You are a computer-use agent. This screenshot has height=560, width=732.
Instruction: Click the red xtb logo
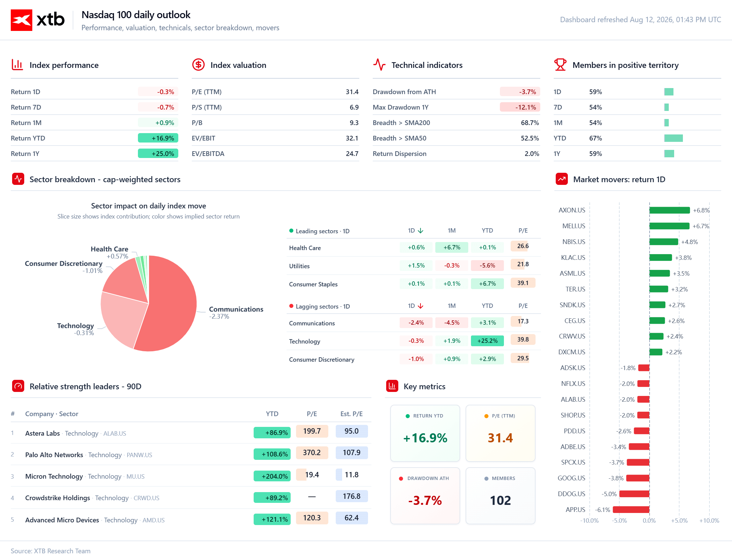tap(22, 20)
